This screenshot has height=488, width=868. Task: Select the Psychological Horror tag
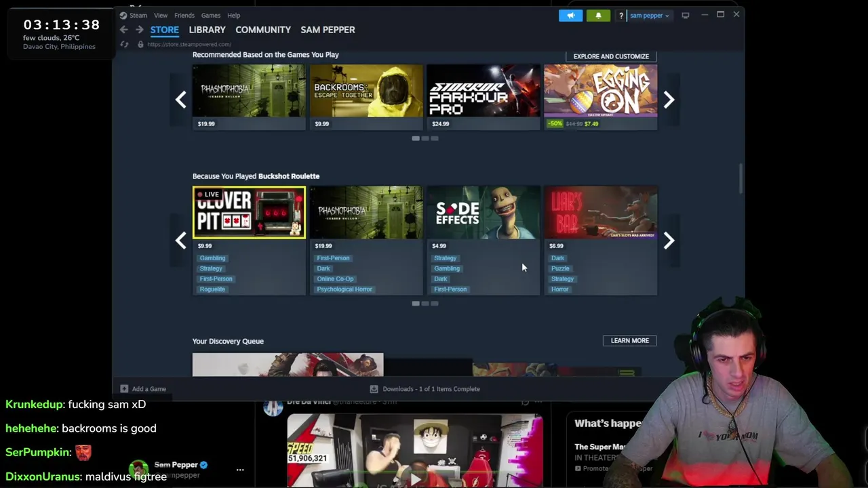pos(344,289)
